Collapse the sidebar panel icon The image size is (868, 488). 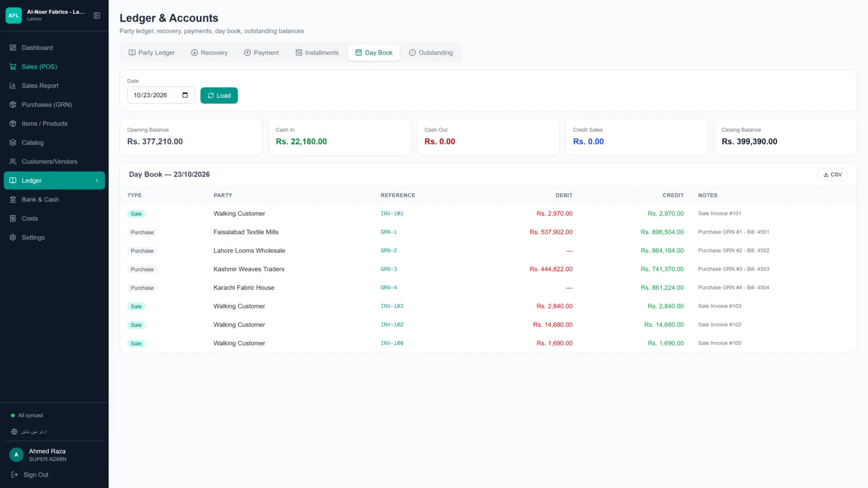97,15
